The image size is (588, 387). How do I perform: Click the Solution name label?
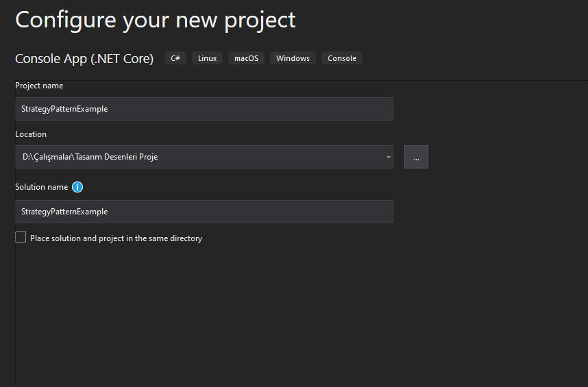point(42,187)
